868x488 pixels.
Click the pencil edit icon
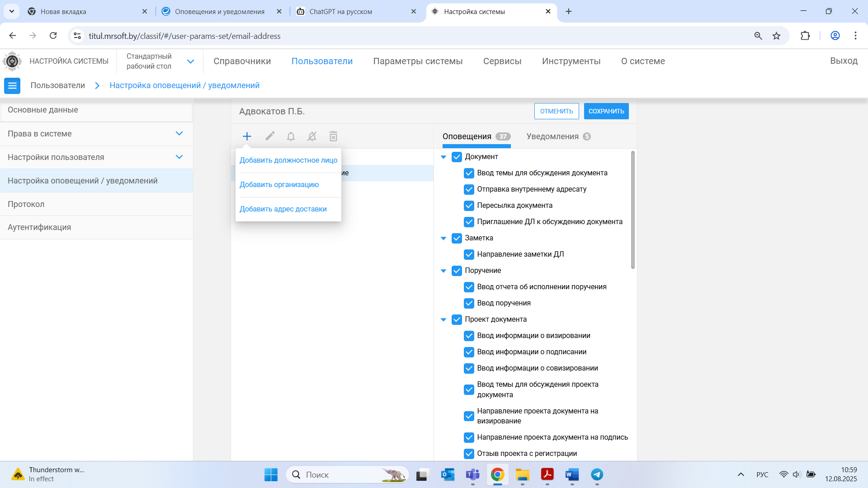tap(270, 136)
